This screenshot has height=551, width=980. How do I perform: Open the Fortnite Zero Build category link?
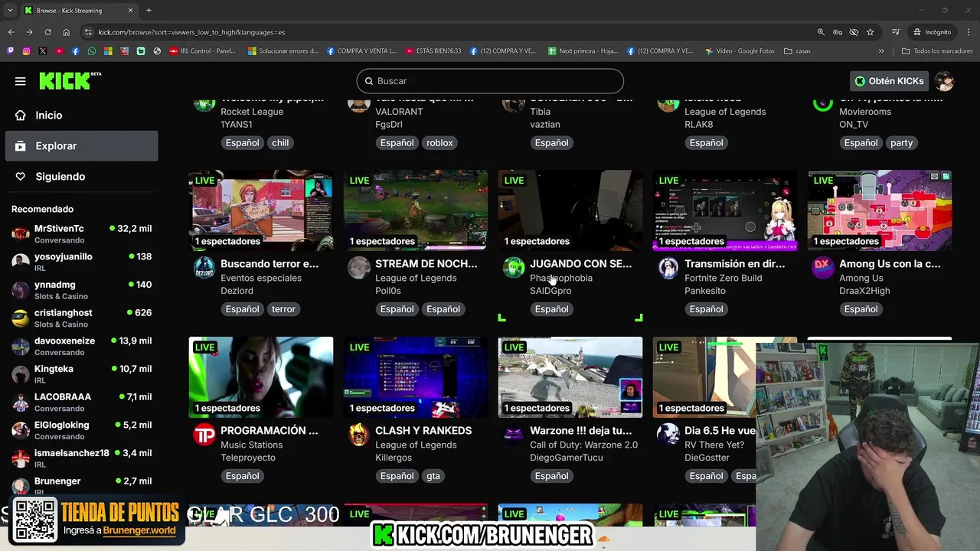(723, 278)
